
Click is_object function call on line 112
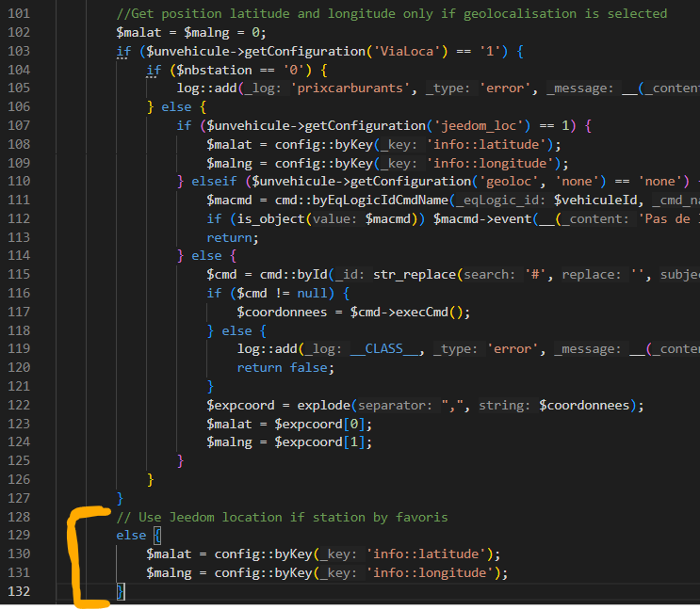pos(270,219)
